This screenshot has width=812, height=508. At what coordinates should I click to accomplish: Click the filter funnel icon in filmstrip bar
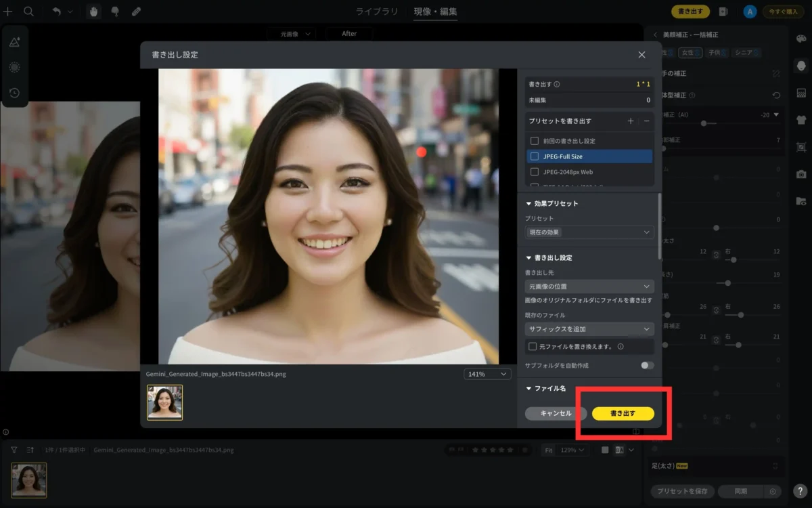tap(14, 449)
